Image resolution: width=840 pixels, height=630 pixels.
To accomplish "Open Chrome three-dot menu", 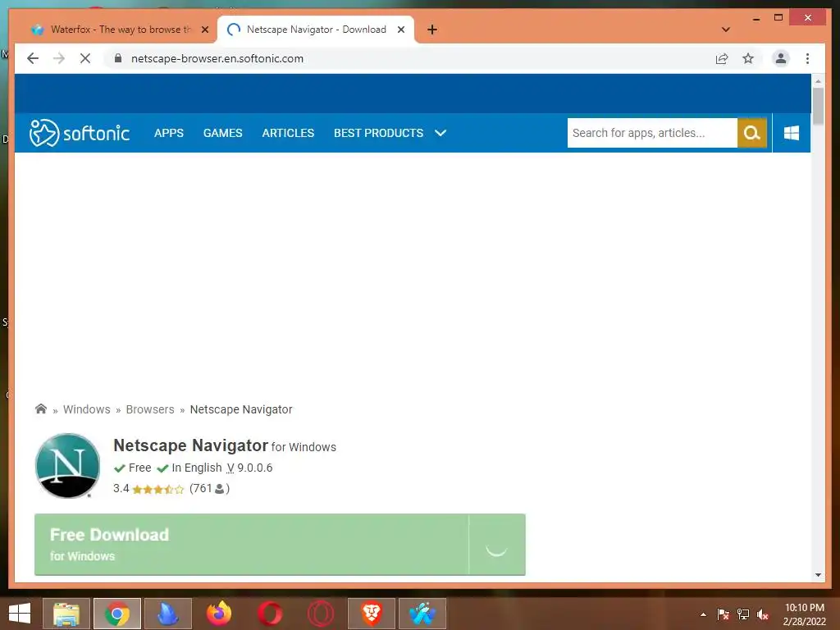I will pos(807,58).
